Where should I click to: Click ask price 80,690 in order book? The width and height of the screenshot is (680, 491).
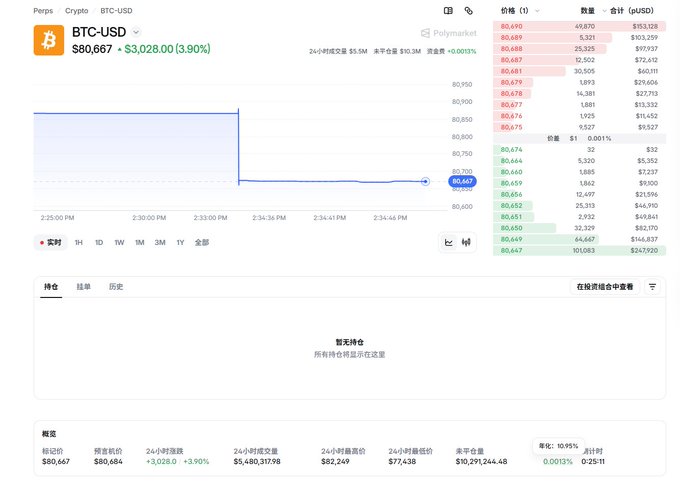pos(511,26)
